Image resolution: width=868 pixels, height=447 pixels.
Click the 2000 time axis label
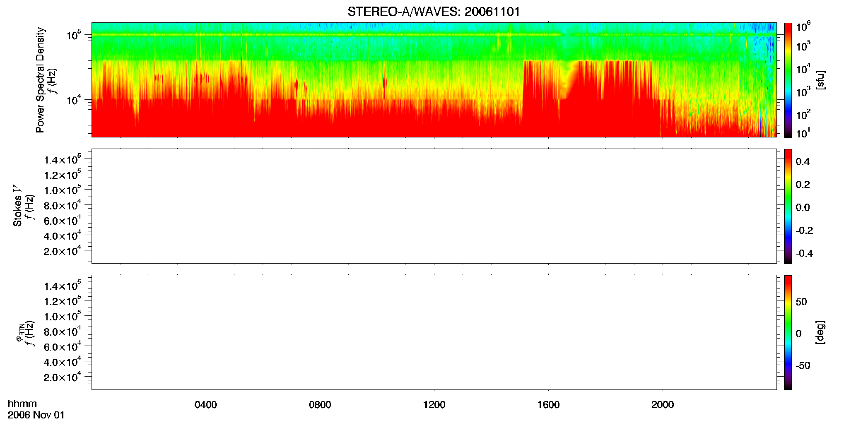click(x=663, y=405)
